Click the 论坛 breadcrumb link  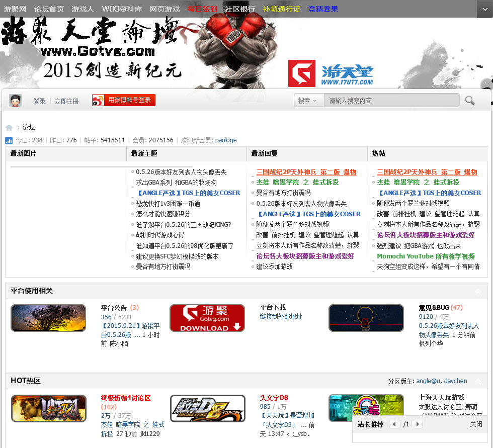(29, 127)
